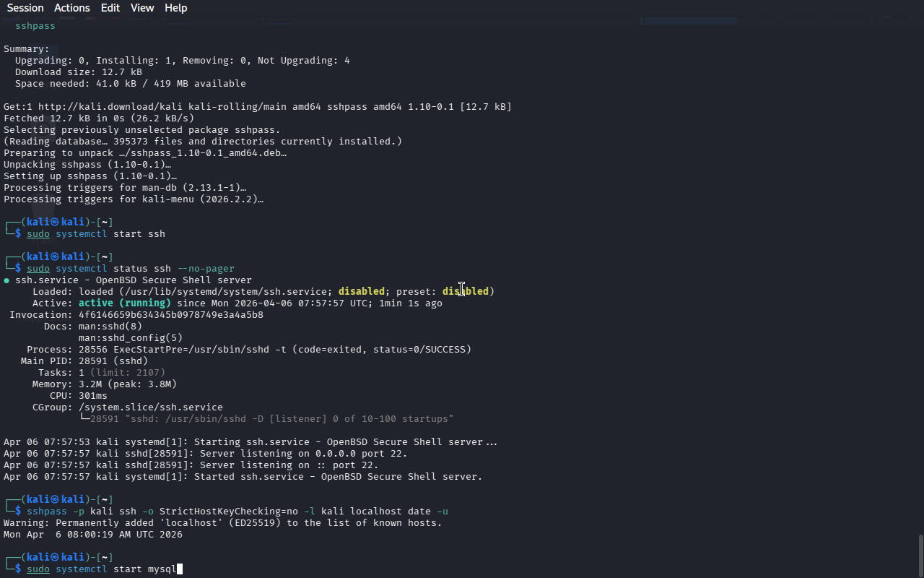This screenshot has width=924, height=578.
Task: Click the Invocation ID hash value
Action: (170, 315)
